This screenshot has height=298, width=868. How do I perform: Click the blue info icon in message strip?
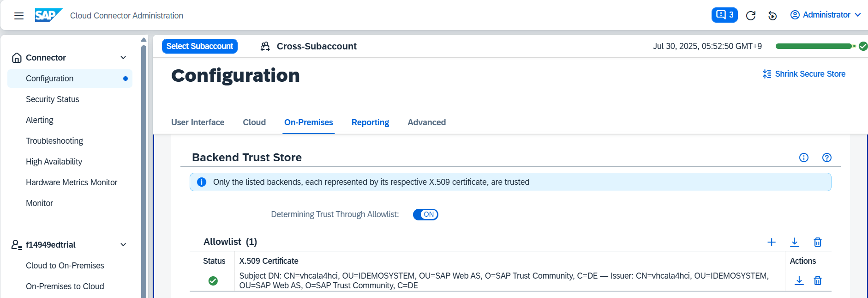[202, 182]
